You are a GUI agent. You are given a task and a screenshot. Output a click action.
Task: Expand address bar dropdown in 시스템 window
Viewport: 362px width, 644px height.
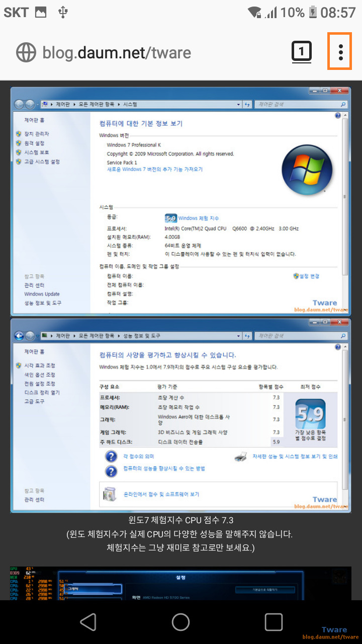(x=238, y=105)
